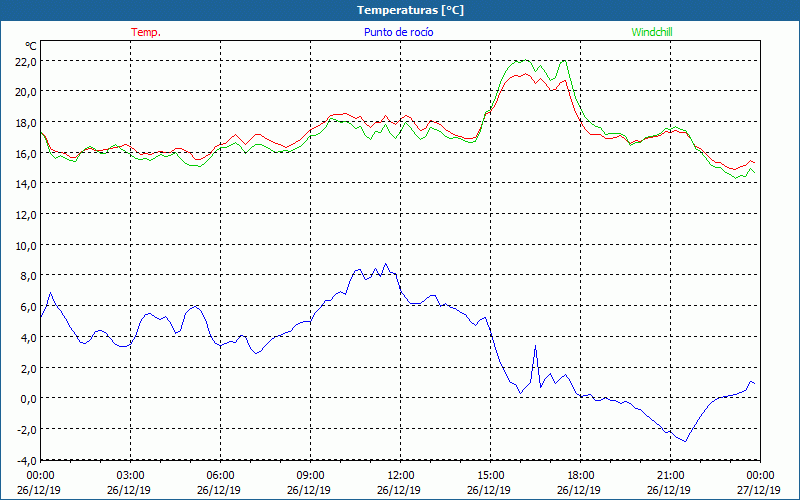Click the -2,0 y-axis value

[26, 430]
